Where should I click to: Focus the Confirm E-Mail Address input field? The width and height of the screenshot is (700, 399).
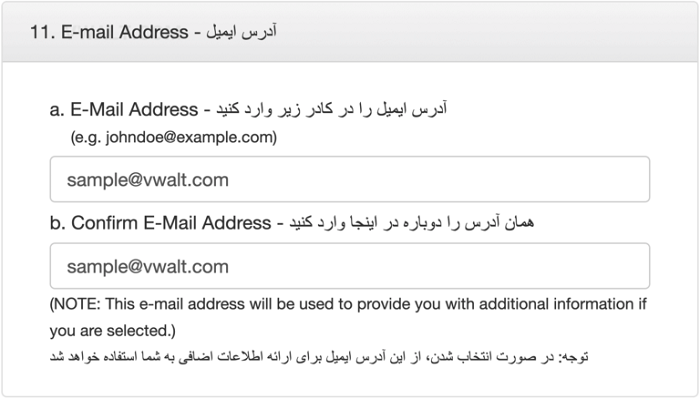(x=350, y=266)
